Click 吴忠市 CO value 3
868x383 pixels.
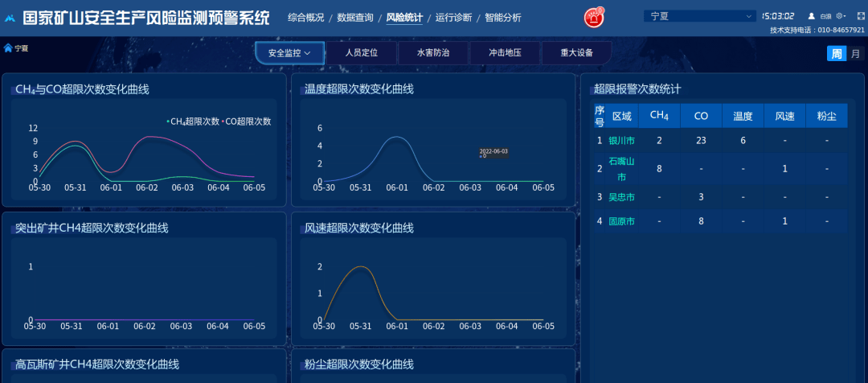point(702,197)
